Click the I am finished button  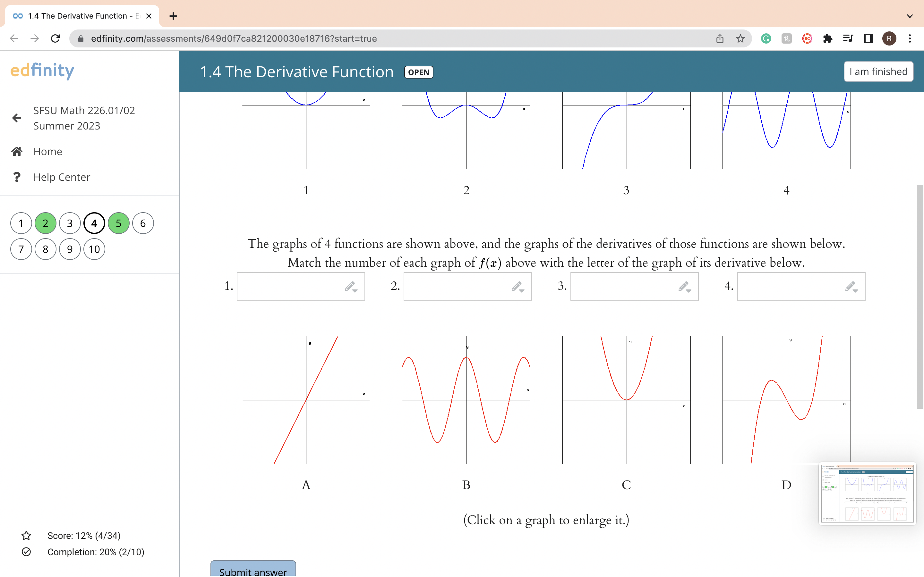pos(878,71)
